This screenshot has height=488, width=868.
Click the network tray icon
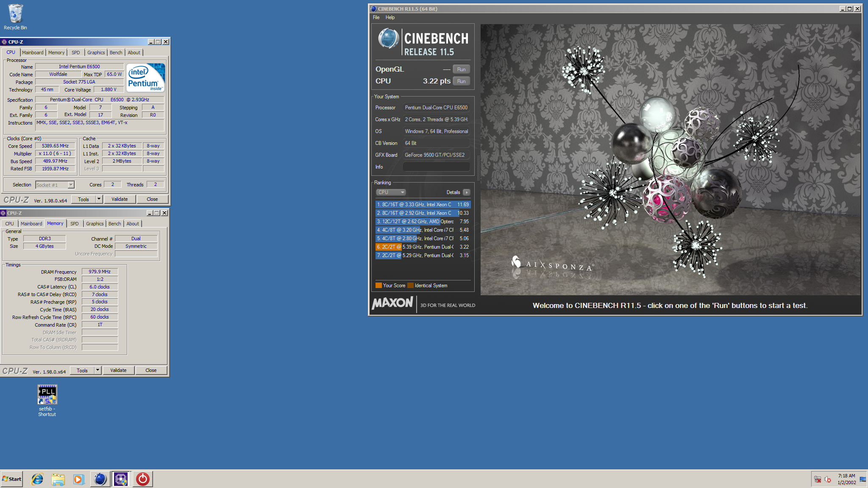point(818,480)
